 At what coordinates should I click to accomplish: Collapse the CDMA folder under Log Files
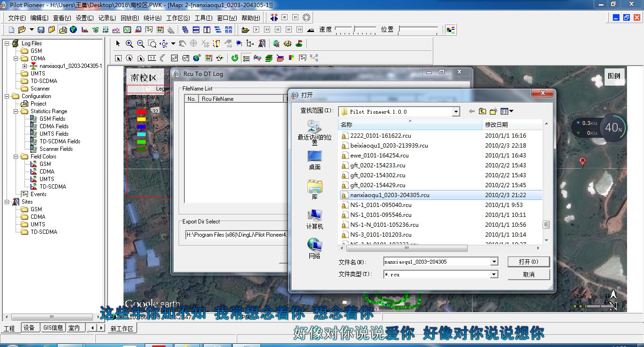click(x=16, y=58)
